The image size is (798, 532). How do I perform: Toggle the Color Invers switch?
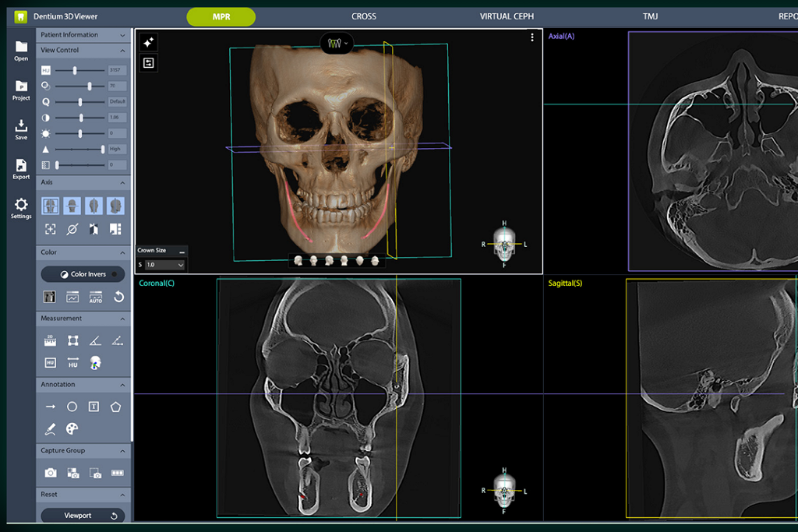coord(83,274)
